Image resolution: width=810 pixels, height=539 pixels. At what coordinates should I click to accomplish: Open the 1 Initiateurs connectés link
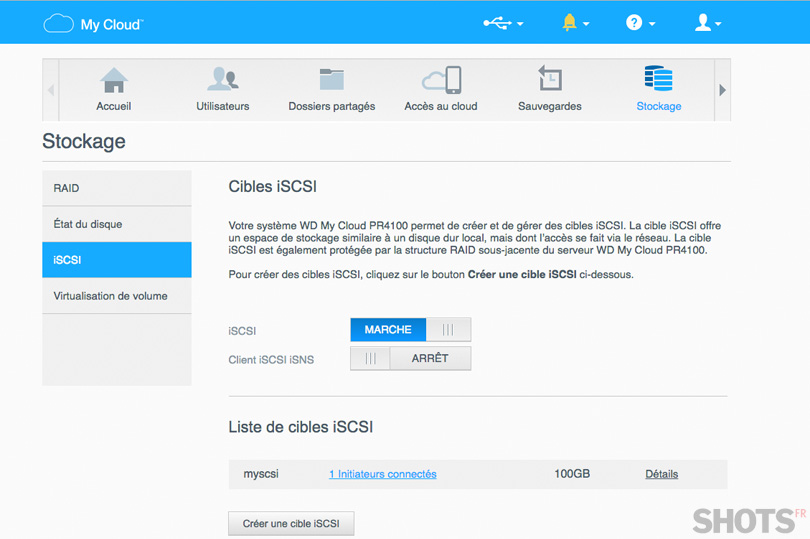pyautogui.click(x=383, y=474)
